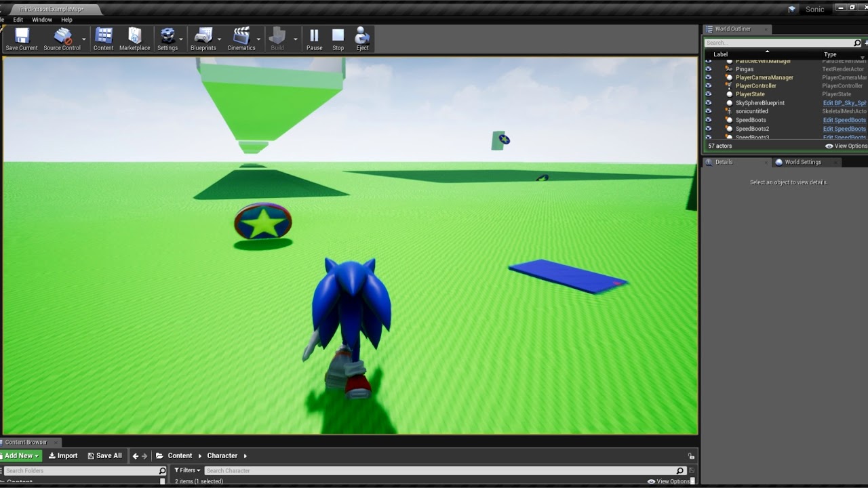Select the ThirdPersonExampleMap tab
The image size is (868, 488).
[x=52, y=9]
